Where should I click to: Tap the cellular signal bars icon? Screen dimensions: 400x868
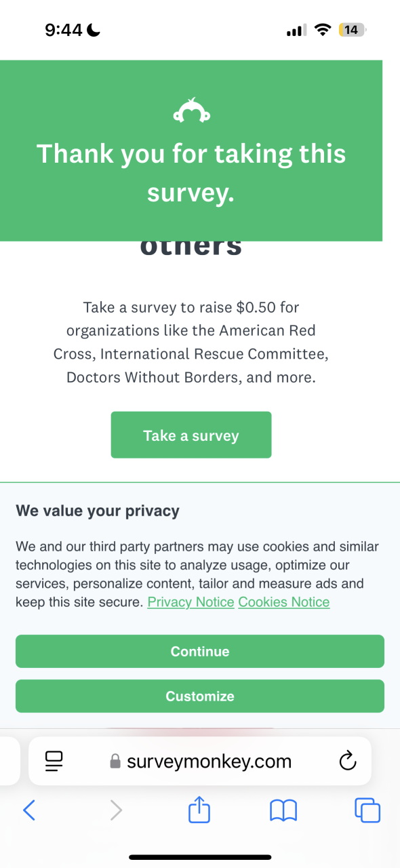click(296, 31)
